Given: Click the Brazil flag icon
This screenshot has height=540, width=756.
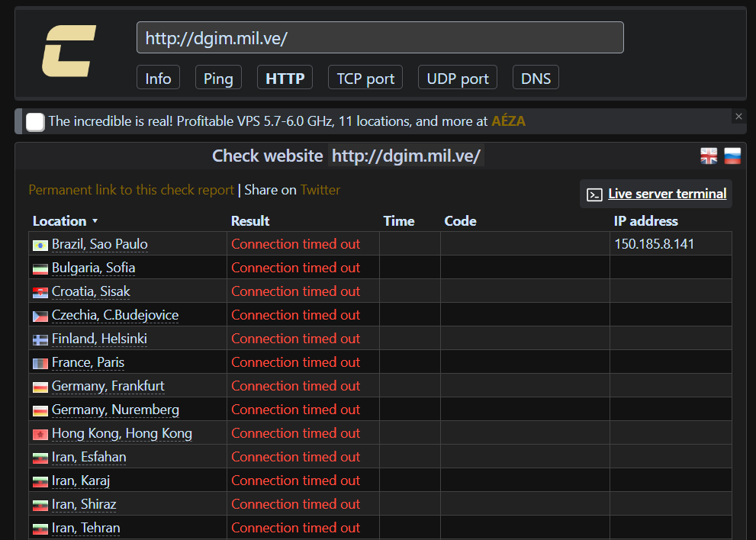Looking at the screenshot, I should click(x=40, y=246).
